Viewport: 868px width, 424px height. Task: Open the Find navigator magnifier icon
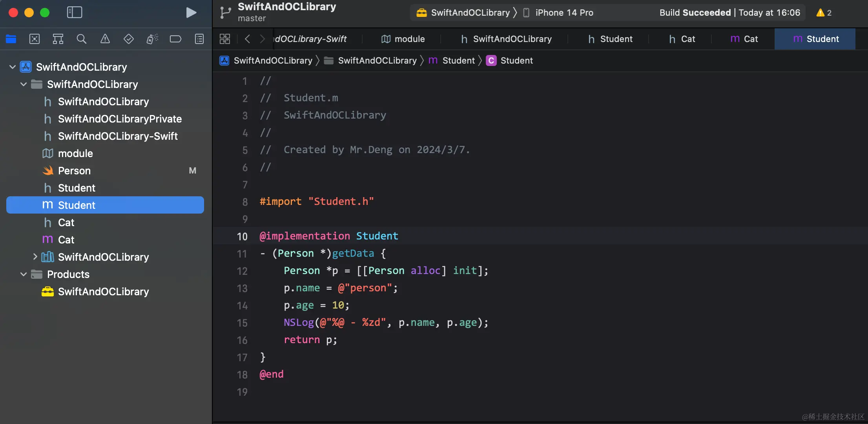81,39
